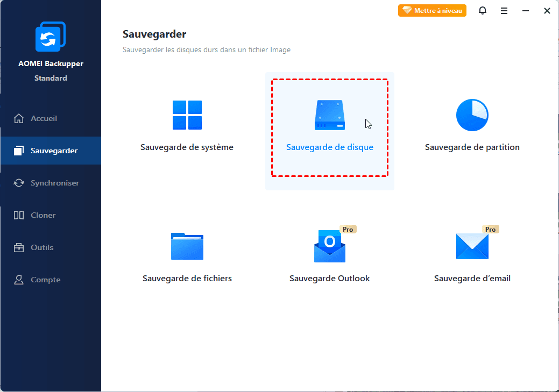
Task: Click the blue folder file backup icon
Action: [x=187, y=246]
